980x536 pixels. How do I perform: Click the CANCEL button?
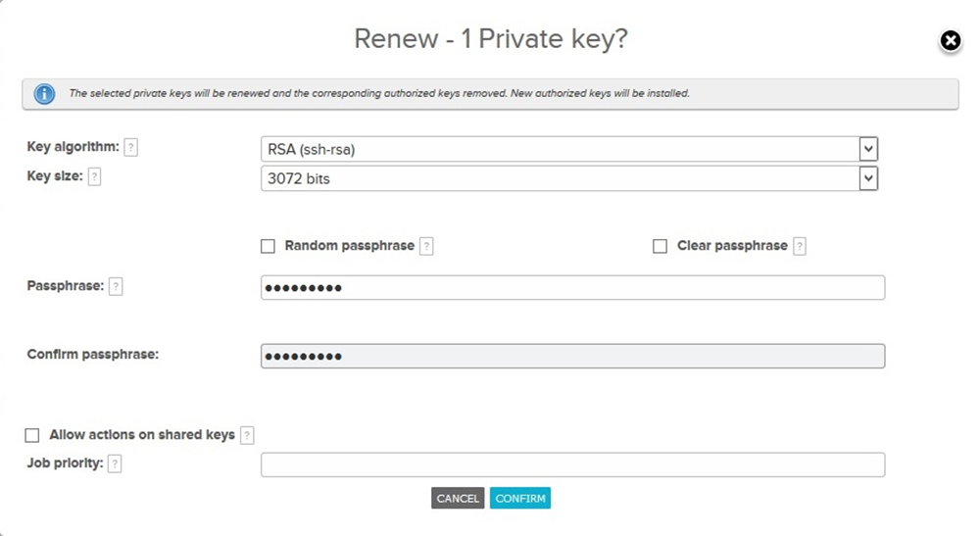click(458, 499)
